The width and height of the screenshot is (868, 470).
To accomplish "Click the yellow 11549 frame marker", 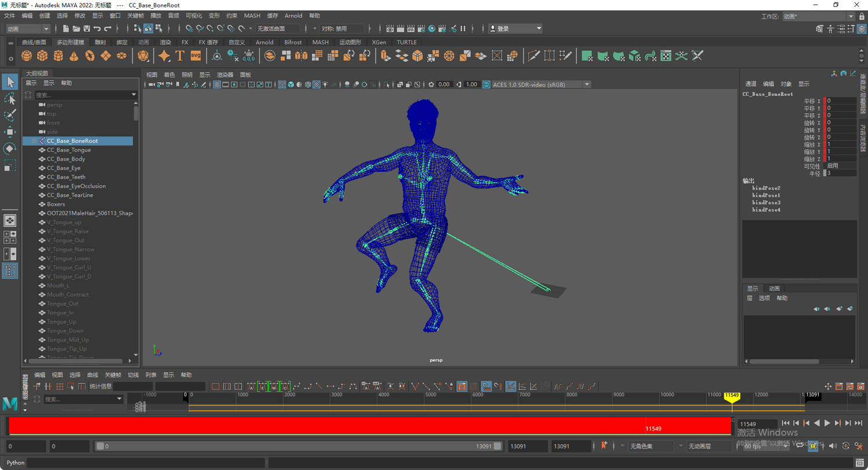I will click(732, 397).
